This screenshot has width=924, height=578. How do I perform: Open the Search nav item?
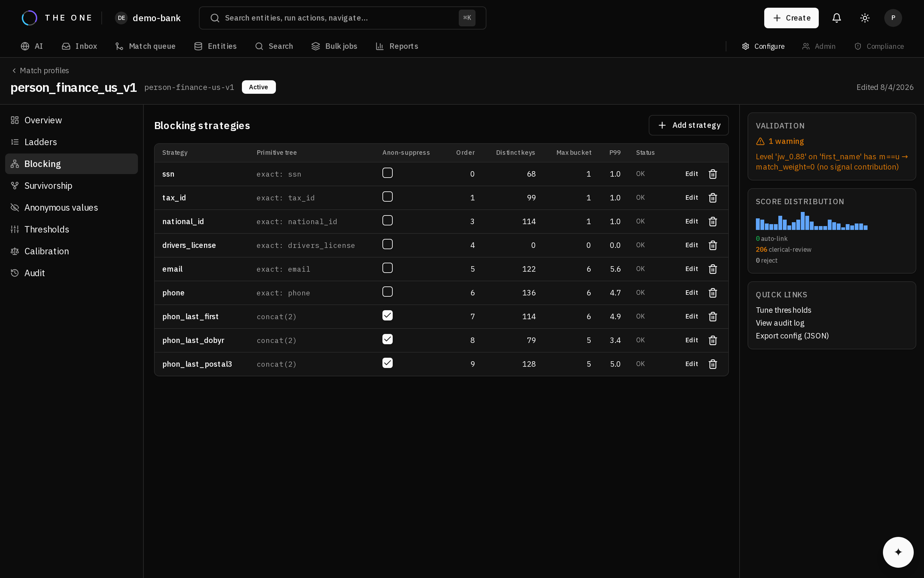point(274,46)
